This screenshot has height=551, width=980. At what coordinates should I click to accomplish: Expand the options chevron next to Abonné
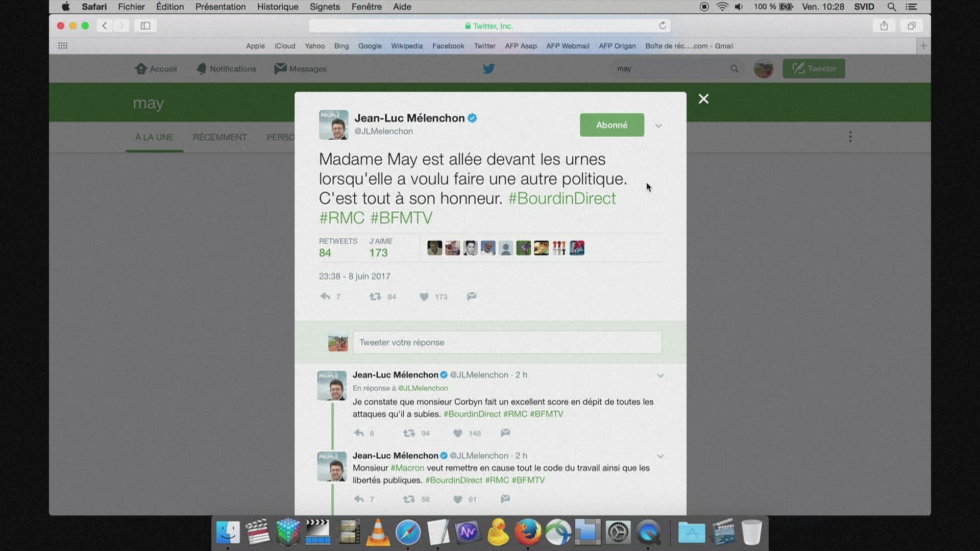pyautogui.click(x=658, y=126)
